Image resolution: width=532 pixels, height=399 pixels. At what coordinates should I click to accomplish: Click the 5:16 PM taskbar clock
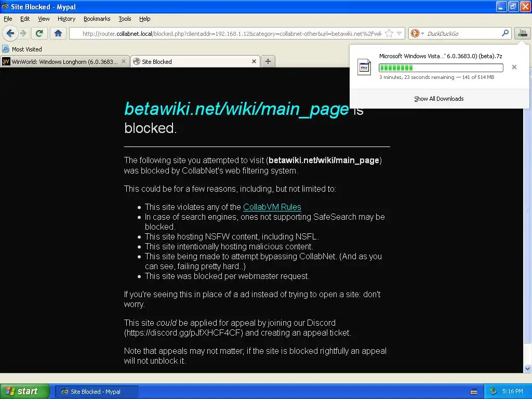pos(513,392)
